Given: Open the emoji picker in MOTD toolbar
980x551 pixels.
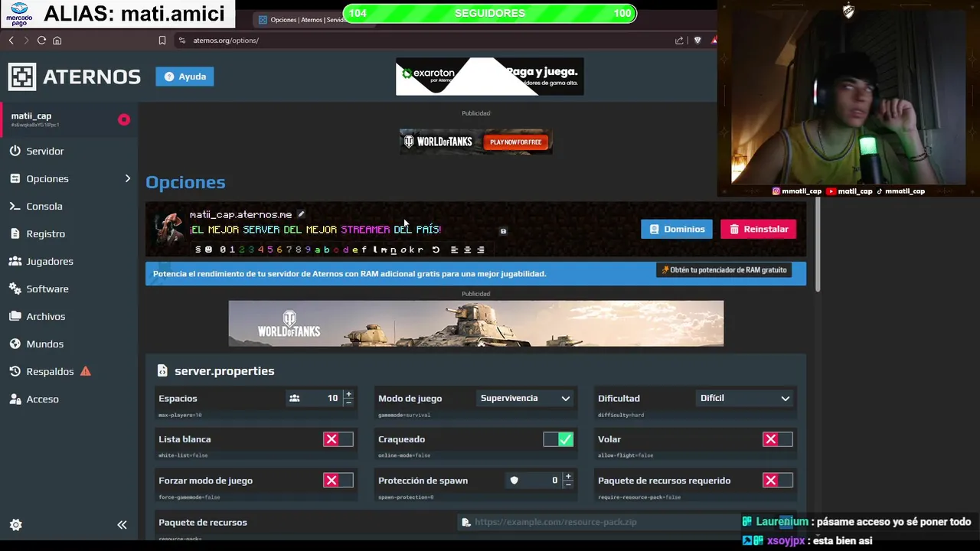Looking at the screenshot, I should (x=208, y=249).
